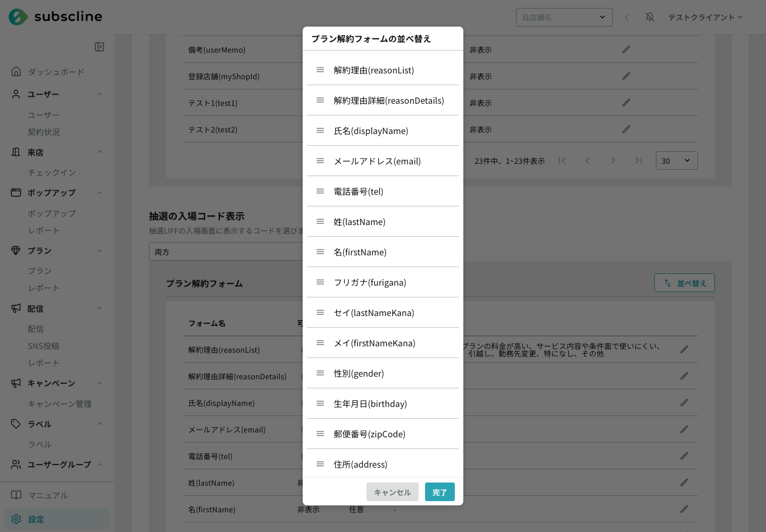The width and height of the screenshot is (766, 532).
Task: Collapse the sidebar with the panel icon
Action: (x=99, y=47)
